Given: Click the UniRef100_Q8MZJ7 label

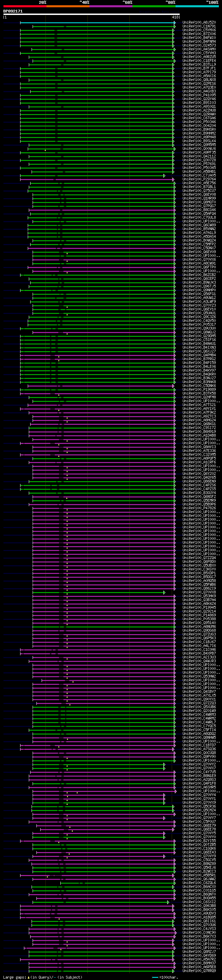Looking at the screenshot, I should (x=199, y=951).
